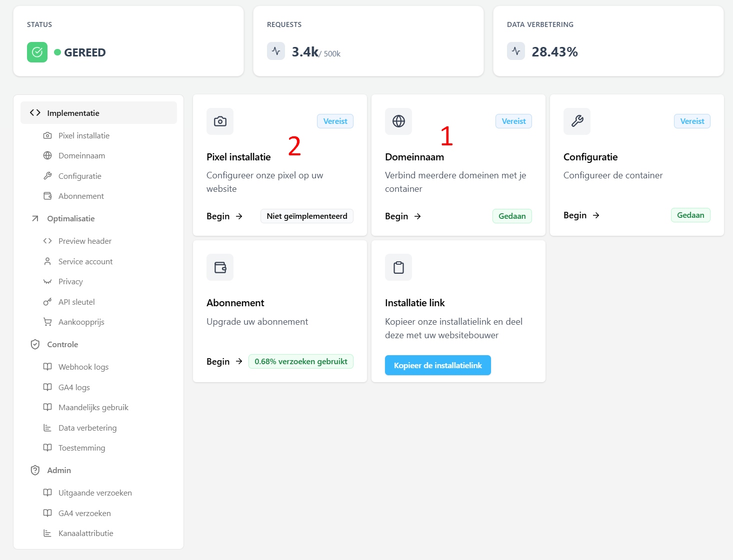This screenshot has height=560, width=733.
Task: Expand the Optimalisatie sidebar section
Action: (70, 219)
